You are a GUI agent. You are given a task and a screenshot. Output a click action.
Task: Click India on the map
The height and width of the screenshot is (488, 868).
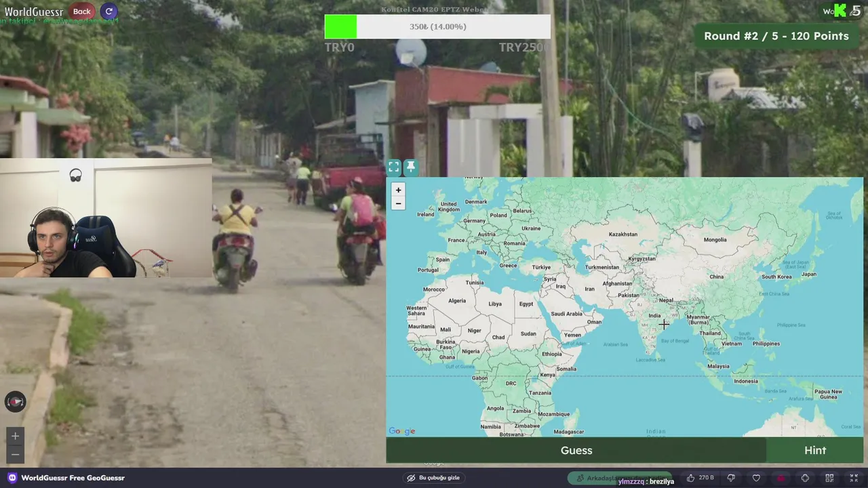click(654, 316)
